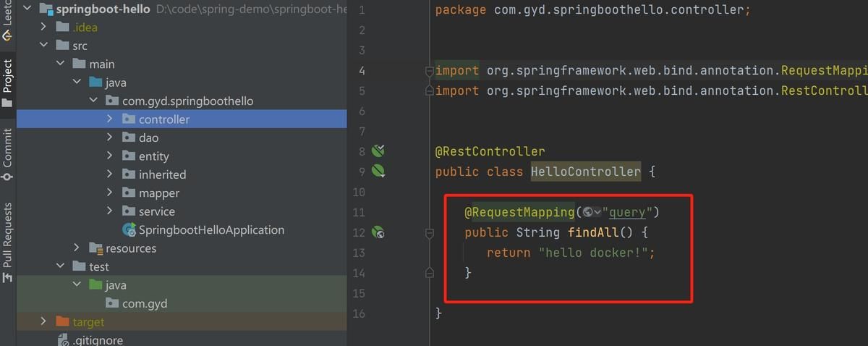
Task: Click the request mapping gutter icon beside findAll
Action: (x=378, y=232)
